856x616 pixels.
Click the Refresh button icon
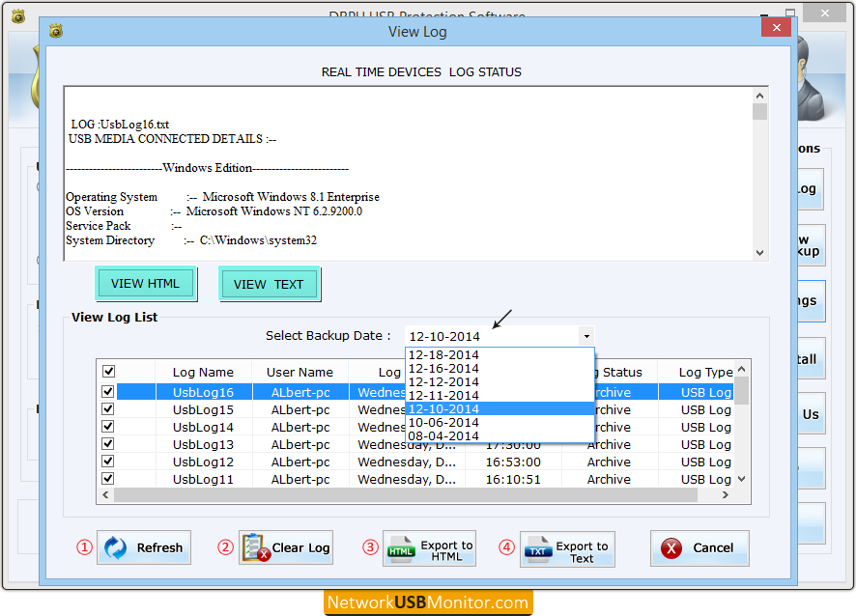click(x=115, y=547)
